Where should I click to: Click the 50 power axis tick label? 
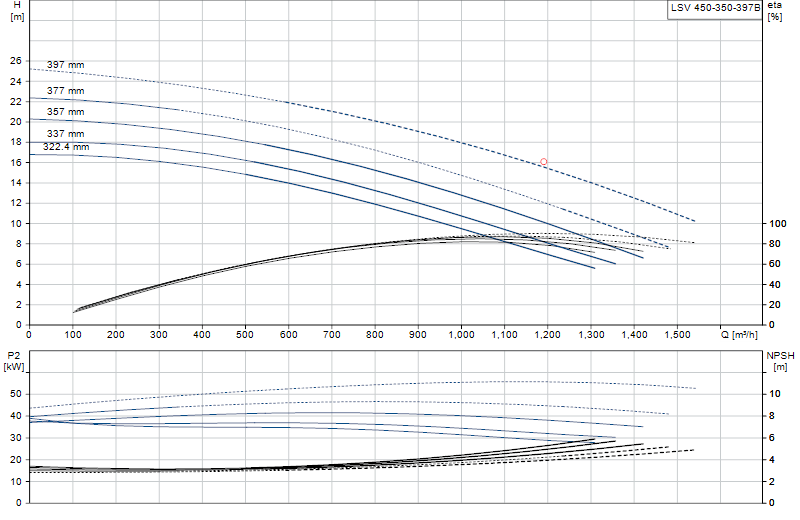coord(16,394)
